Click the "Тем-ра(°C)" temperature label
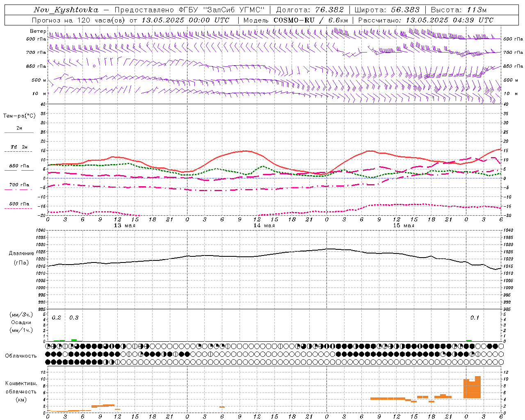This screenshot has width=525, height=420. pyautogui.click(x=19, y=116)
